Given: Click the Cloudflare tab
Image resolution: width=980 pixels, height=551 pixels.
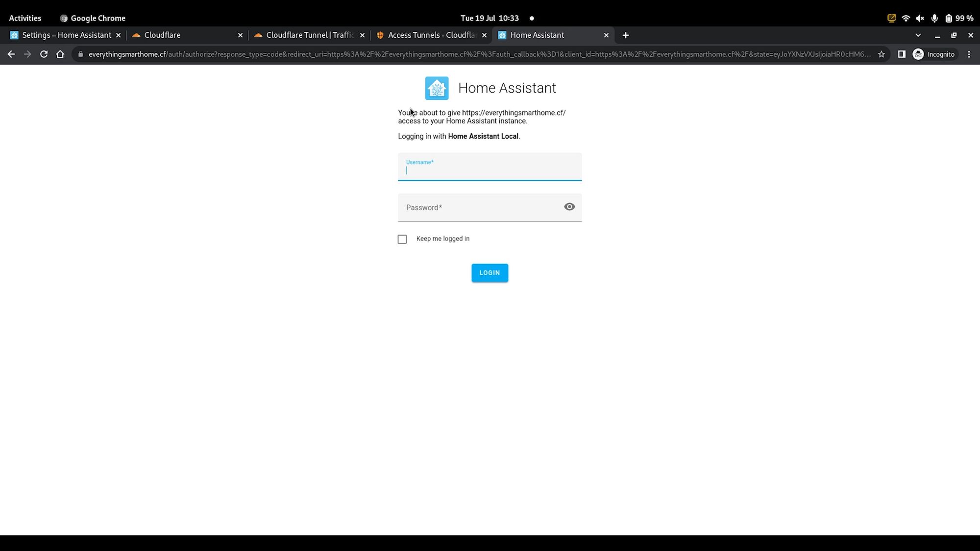Looking at the screenshot, I should (162, 35).
